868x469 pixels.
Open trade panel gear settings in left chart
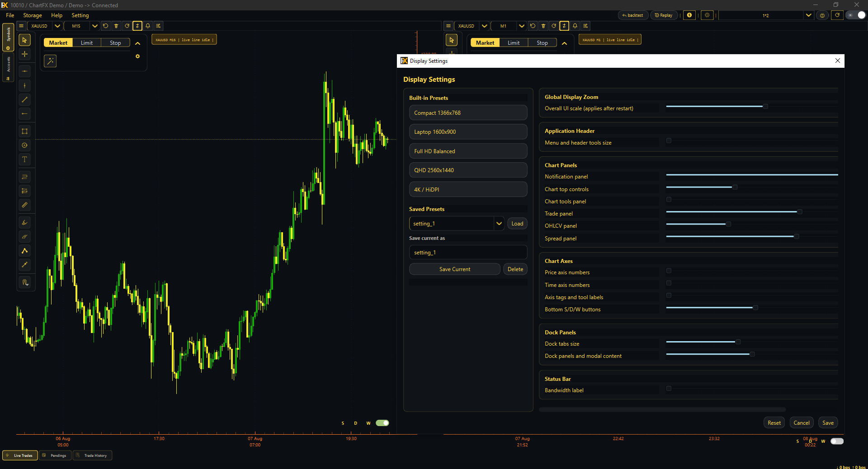point(138,56)
